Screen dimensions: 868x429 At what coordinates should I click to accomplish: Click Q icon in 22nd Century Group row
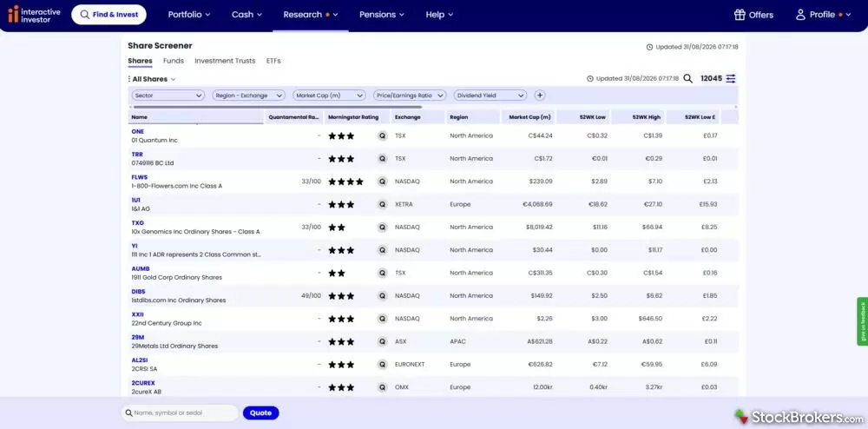[x=383, y=319]
